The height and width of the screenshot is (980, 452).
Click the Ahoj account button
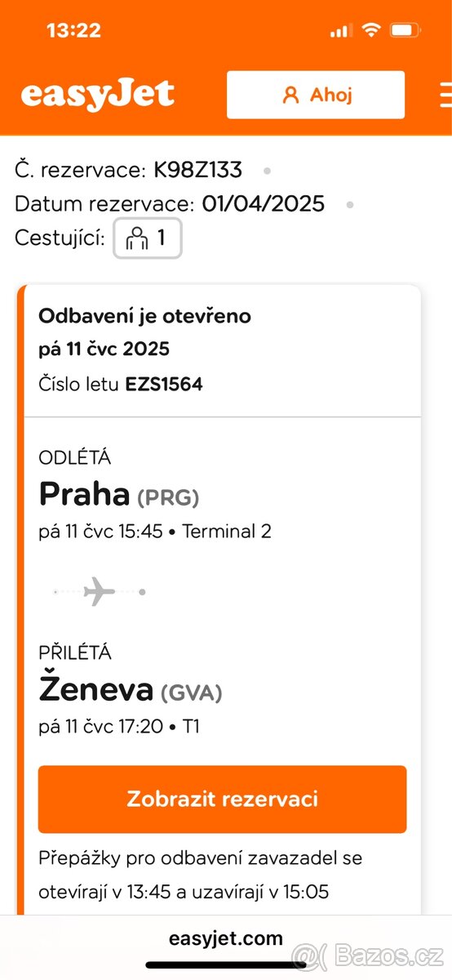[x=316, y=95]
